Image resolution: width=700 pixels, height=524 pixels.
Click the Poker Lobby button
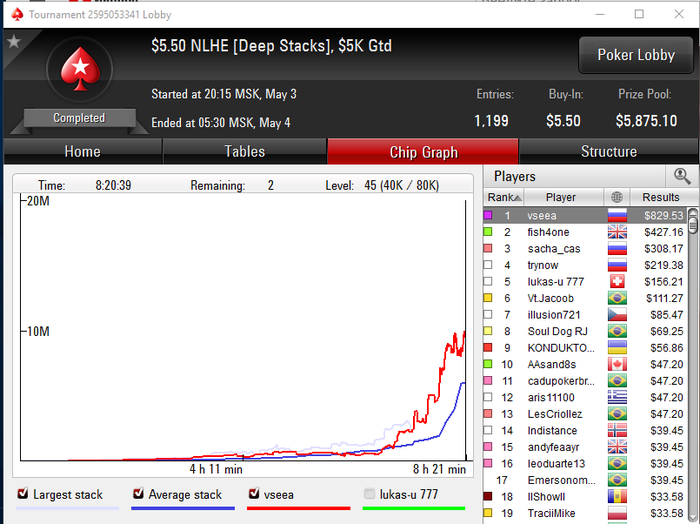(636, 55)
